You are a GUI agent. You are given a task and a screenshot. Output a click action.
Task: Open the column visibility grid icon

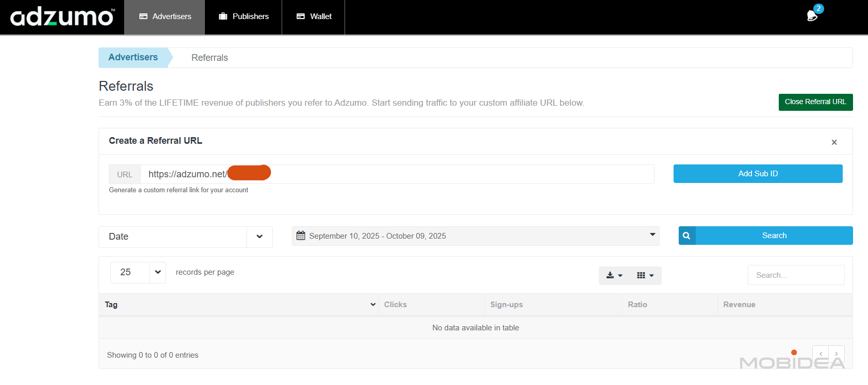(x=645, y=275)
